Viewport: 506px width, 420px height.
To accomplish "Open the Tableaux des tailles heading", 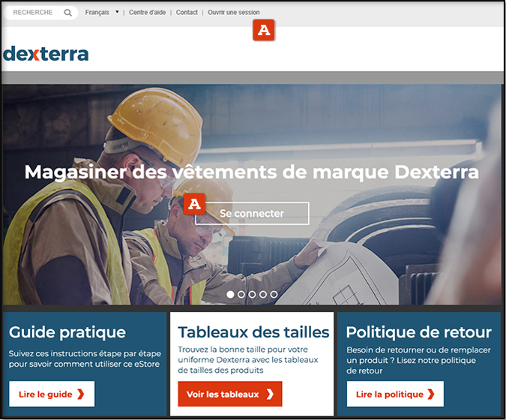I will click(x=253, y=332).
